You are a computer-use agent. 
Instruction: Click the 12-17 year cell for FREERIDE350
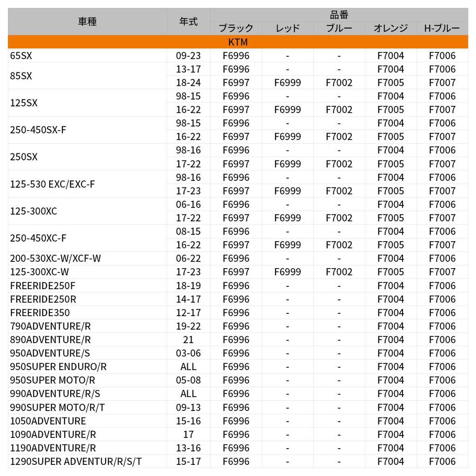(x=188, y=312)
